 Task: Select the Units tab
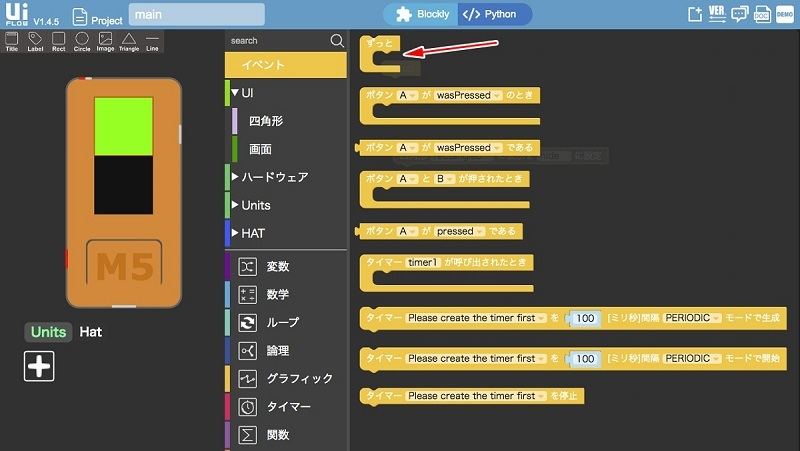coord(48,332)
